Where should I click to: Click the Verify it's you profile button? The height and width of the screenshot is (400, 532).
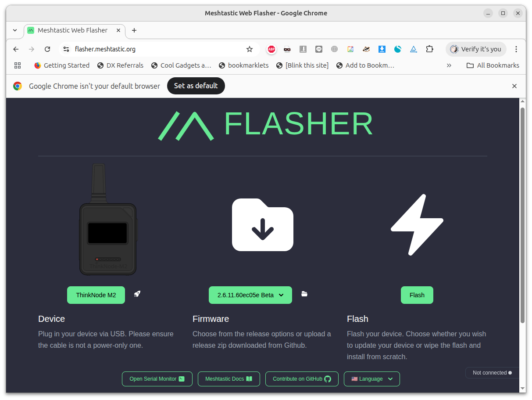pos(476,49)
